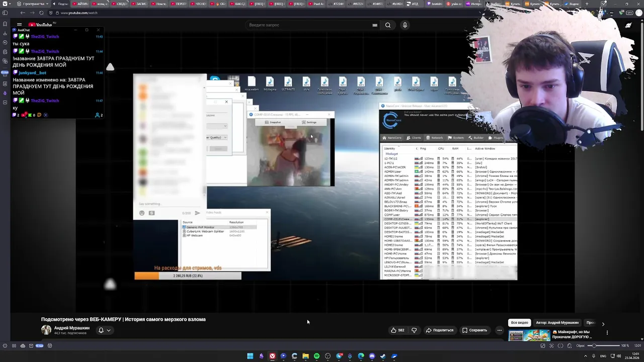Open the bookmarks panel icon

tap(5, 24)
